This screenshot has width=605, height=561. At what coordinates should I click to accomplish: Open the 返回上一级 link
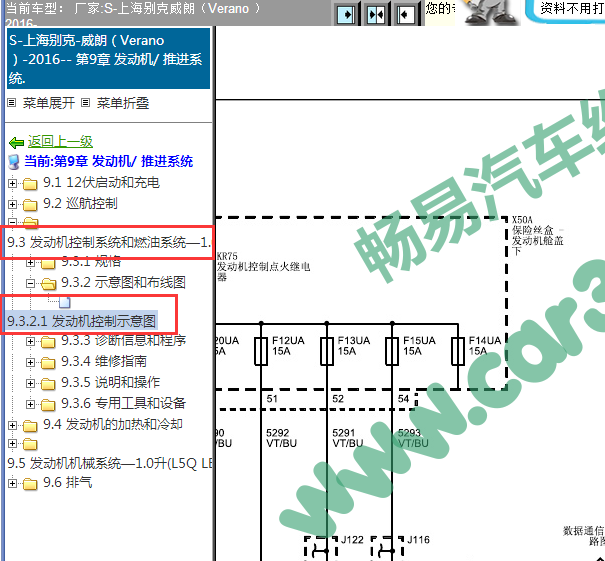[60, 142]
